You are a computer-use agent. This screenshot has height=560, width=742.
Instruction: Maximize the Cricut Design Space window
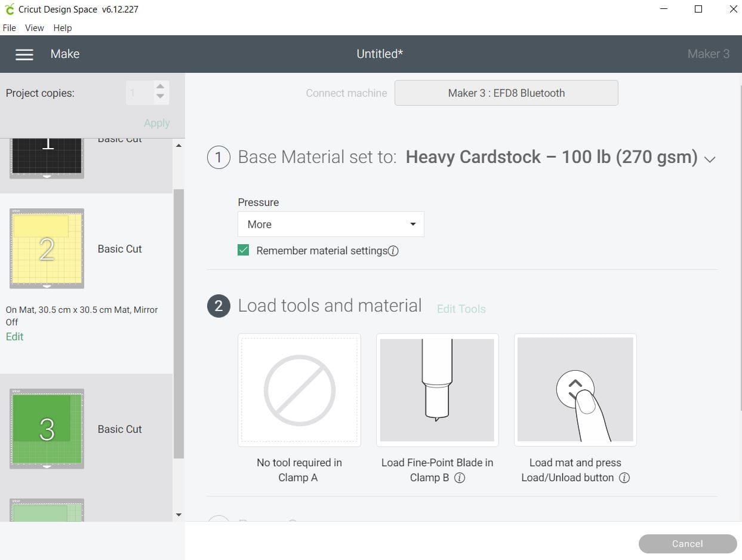[698, 10]
